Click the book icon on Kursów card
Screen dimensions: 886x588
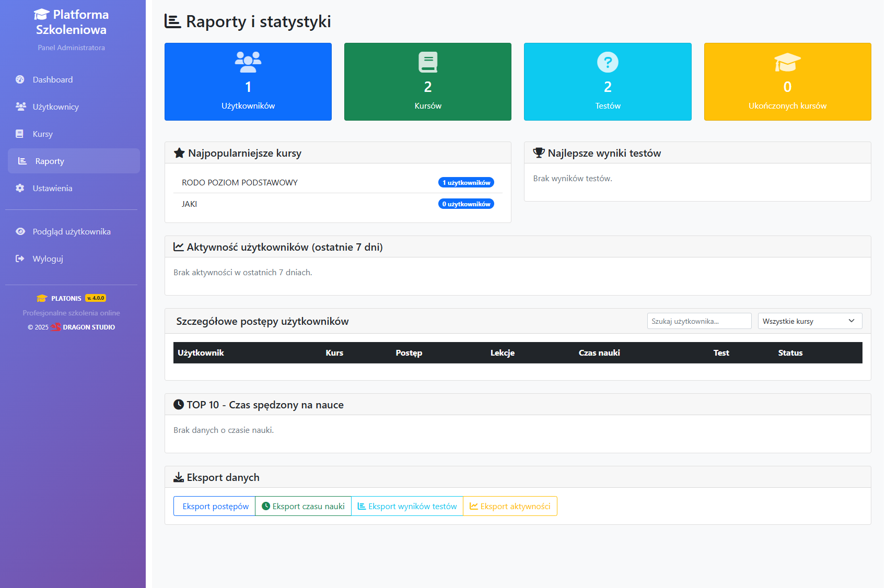click(428, 62)
